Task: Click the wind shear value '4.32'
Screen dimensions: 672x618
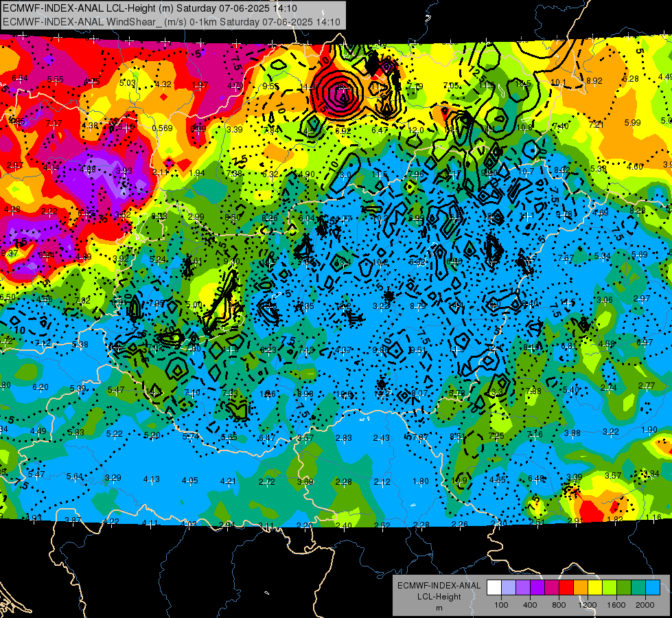Action: (x=163, y=84)
